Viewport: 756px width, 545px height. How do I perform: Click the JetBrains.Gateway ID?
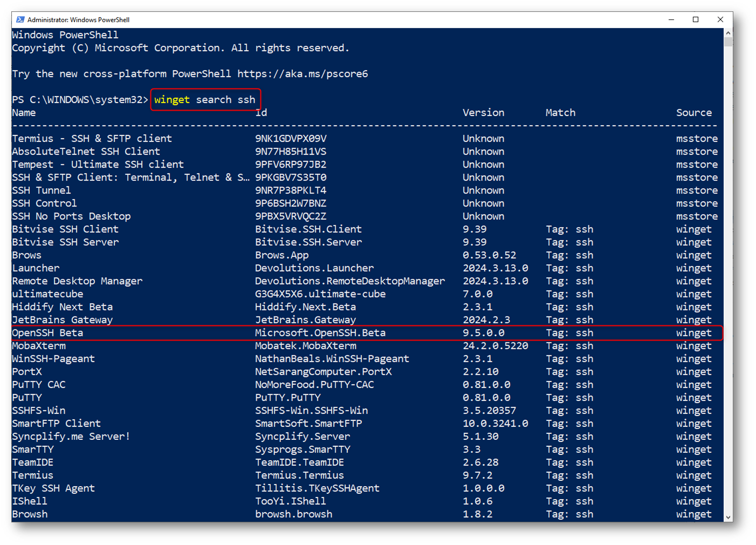[x=306, y=320]
